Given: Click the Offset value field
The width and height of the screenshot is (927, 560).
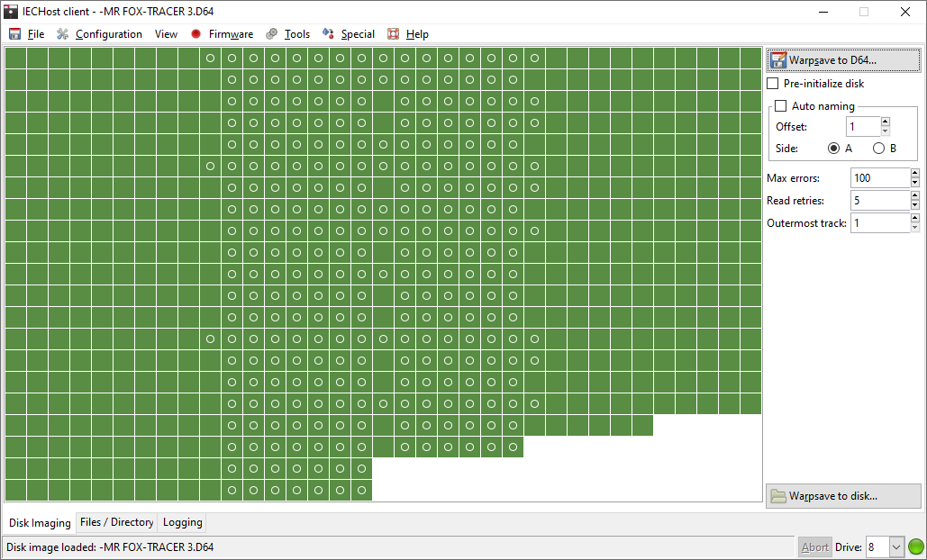Looking at the screenshot, I should coord(863,126).
